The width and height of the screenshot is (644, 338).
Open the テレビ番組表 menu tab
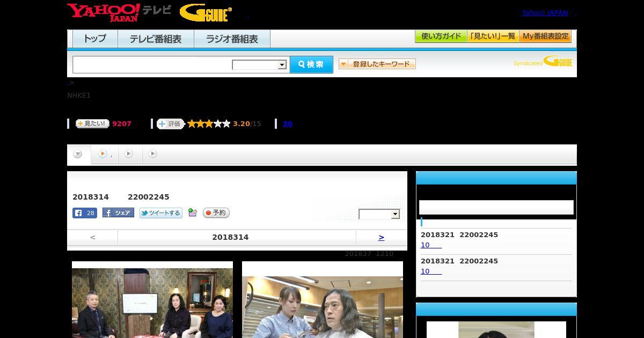156,39
